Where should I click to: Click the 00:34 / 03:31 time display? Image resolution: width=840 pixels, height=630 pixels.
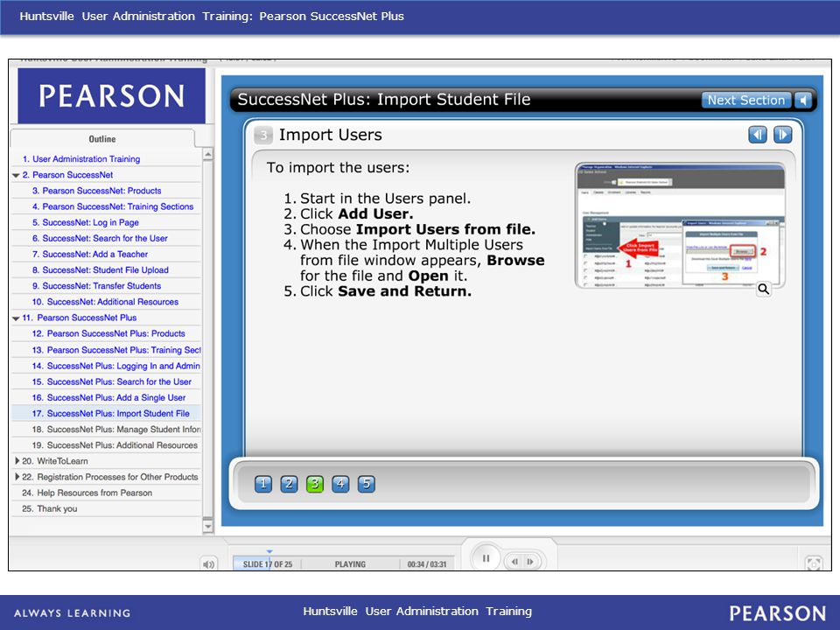pyautogui.click(x=426, y=564)
